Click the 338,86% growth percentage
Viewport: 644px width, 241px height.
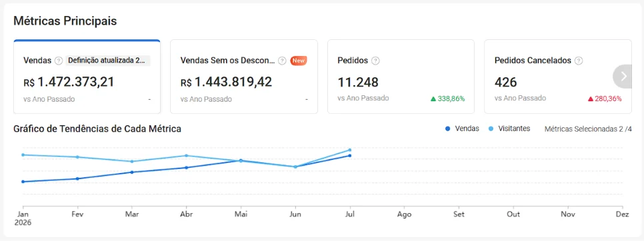point(451,99)
